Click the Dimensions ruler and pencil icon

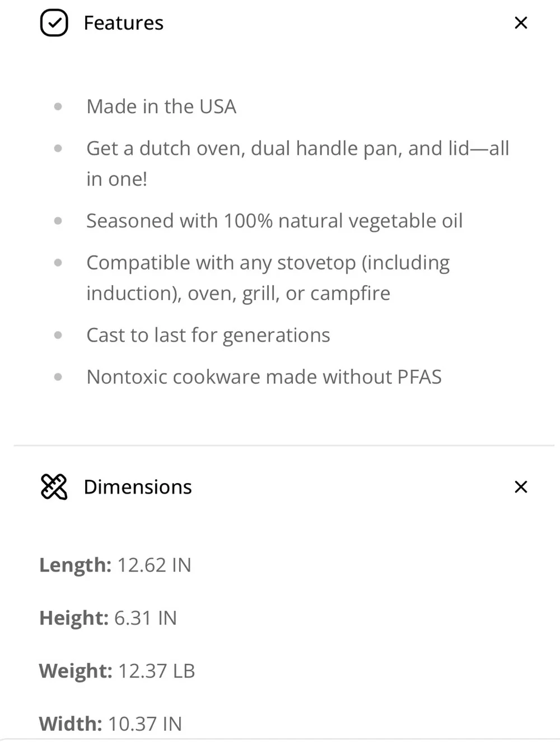pyautogui.click(x=54, y=486)
